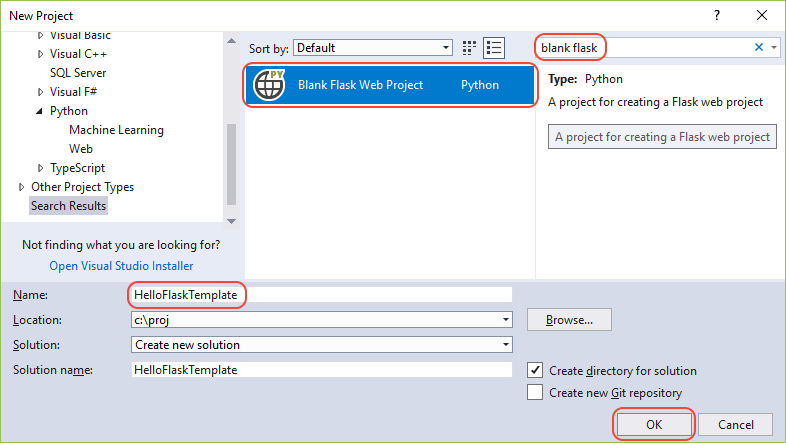Open Visual Studio Installer link
786x443 pixels.
[121, 266]
